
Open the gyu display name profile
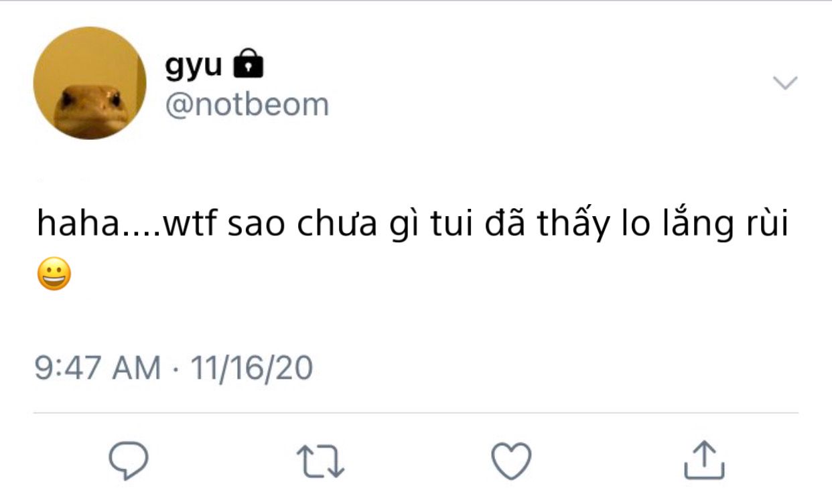click(x=194, y=66)
